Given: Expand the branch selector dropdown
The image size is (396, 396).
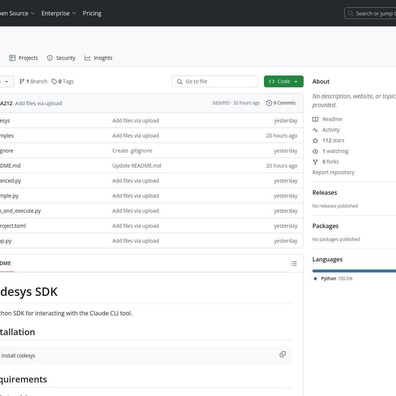Looking at the screenshot, I should [7, 81].
